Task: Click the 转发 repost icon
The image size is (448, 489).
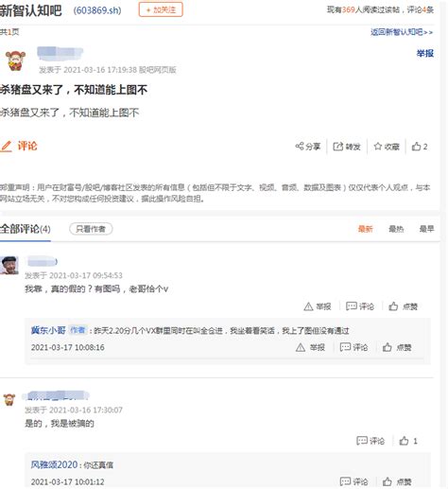Action: pyautogui.click(x=337, y=147)
